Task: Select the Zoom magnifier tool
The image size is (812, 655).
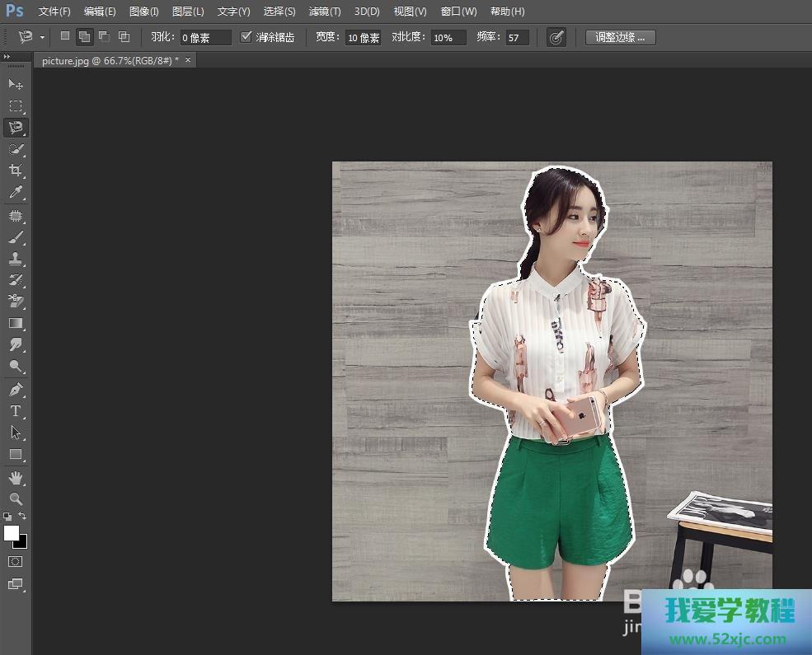Action: (x=16, y=499)
